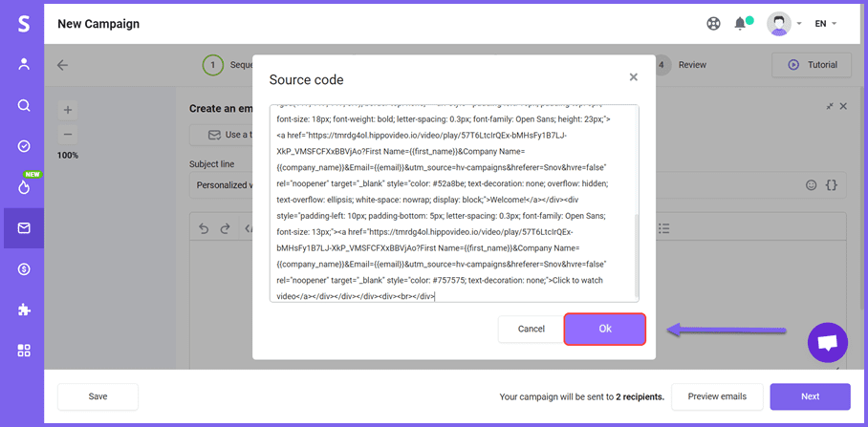868x427 pixels.
Task: Open the notifications bell
Action: coord(740,24)
